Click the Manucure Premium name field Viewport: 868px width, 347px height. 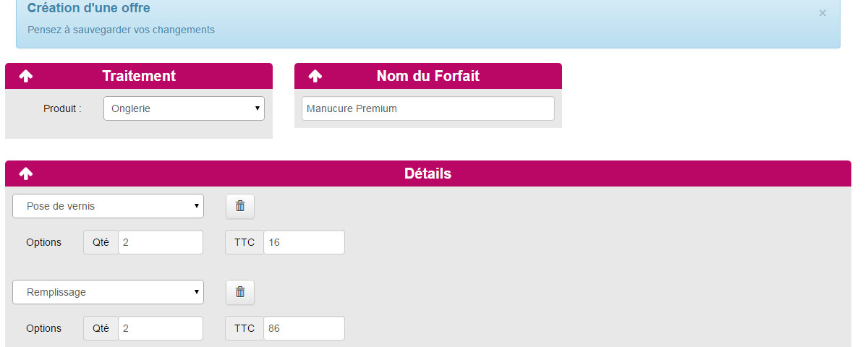click(x=428, y=108)
